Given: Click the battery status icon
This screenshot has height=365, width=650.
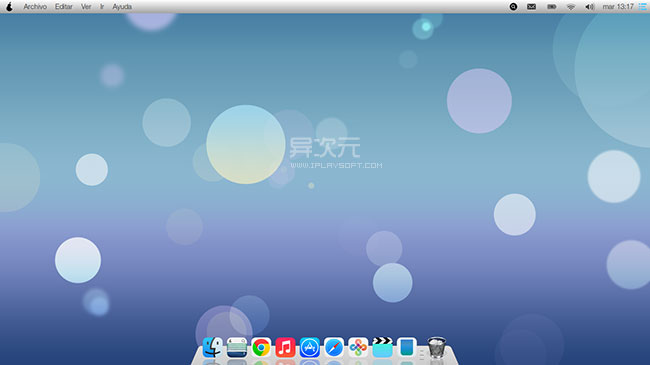Looking at the screenshot, I should click(x=551, y=7).
